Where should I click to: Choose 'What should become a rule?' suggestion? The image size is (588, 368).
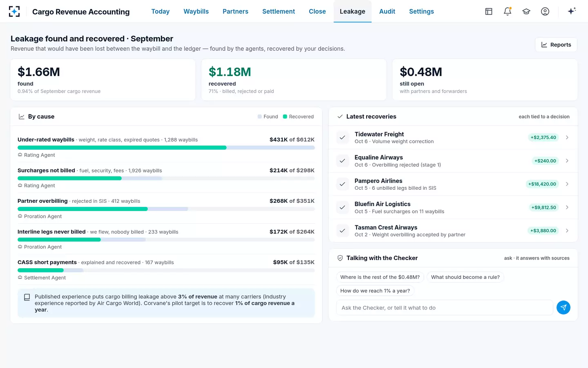[x=465, y=277]
